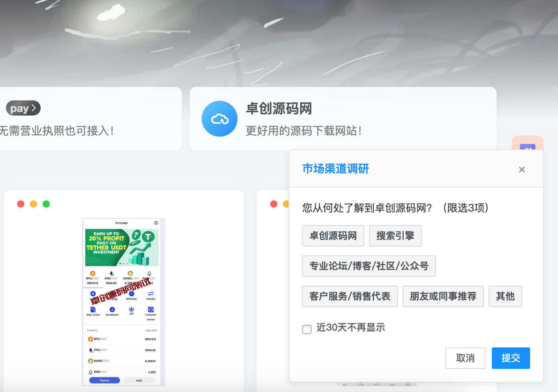Click the VIP crown icon

click(131, 309)
